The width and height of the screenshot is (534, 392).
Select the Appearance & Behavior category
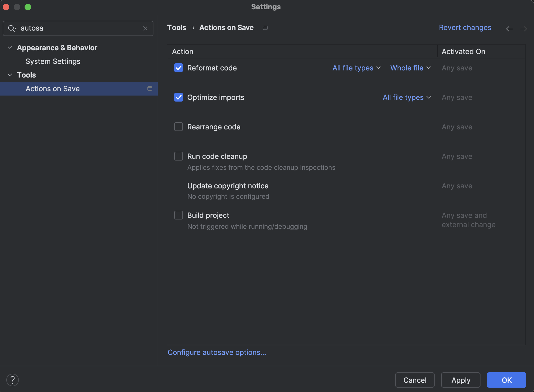click(x=57, y=48)
